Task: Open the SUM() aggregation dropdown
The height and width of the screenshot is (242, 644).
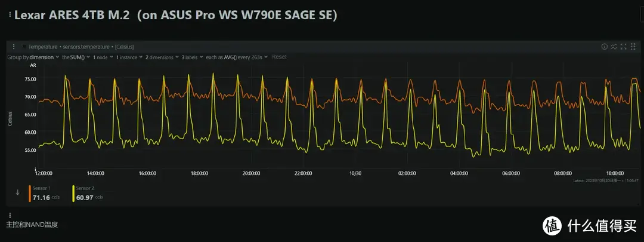Action: coord(79,57)
